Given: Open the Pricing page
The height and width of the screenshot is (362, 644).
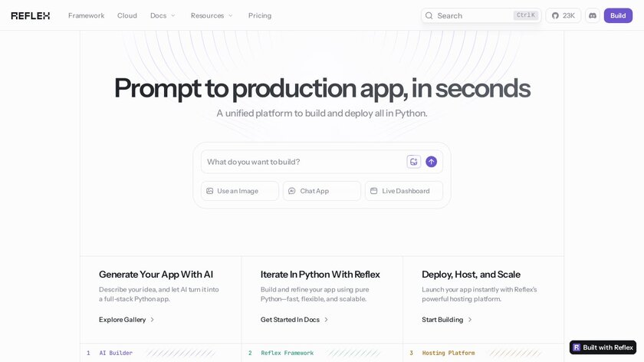Looking at the screenshot, I should (x=260, y=15).
